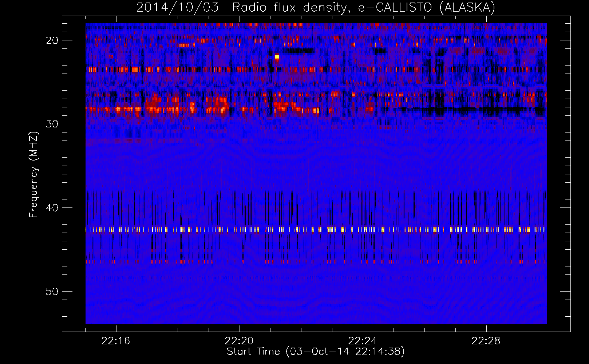
Task: Click the bright yellow burst near 22 MHz
Action: point(277,57)
